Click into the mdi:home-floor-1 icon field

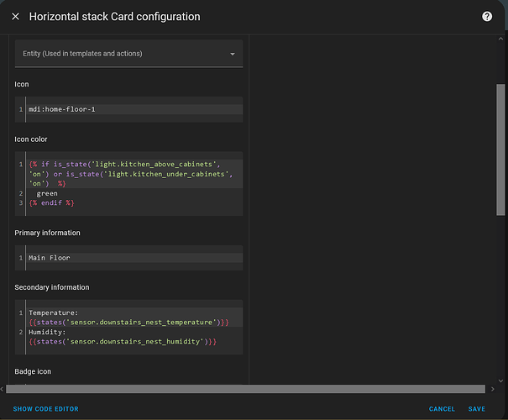point(134,109)
